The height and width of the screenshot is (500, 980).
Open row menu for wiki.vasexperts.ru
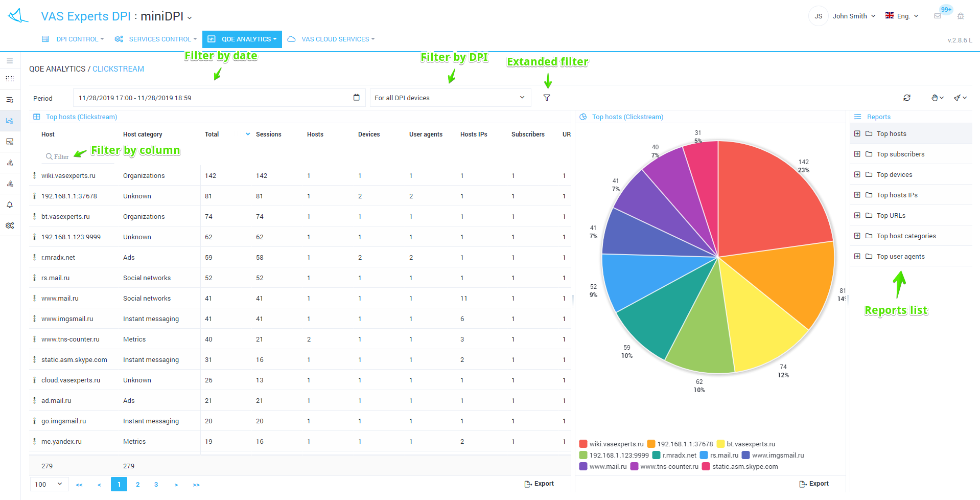click(34, 175)
